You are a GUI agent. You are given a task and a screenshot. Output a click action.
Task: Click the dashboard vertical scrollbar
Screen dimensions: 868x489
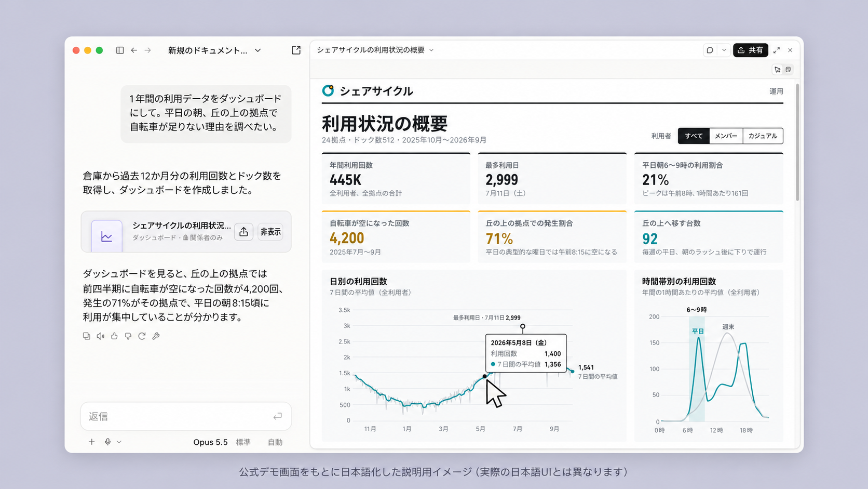pos(797,142)
